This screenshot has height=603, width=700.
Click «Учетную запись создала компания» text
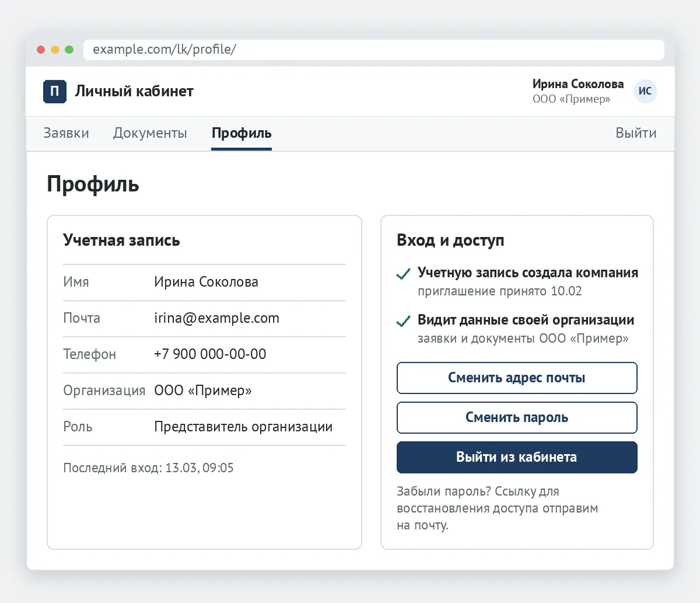(528, 273)
